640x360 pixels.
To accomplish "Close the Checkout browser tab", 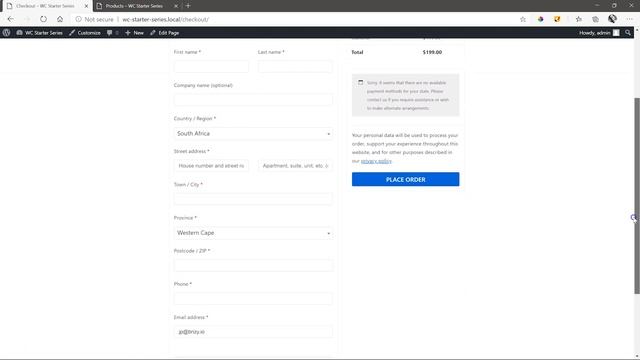I will click(x=86, y=6).
